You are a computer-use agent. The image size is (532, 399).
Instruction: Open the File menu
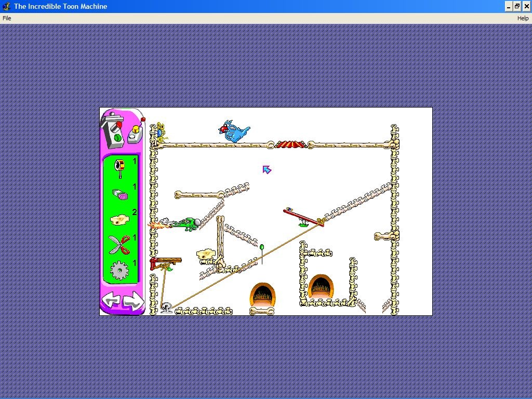click(7, 18)
